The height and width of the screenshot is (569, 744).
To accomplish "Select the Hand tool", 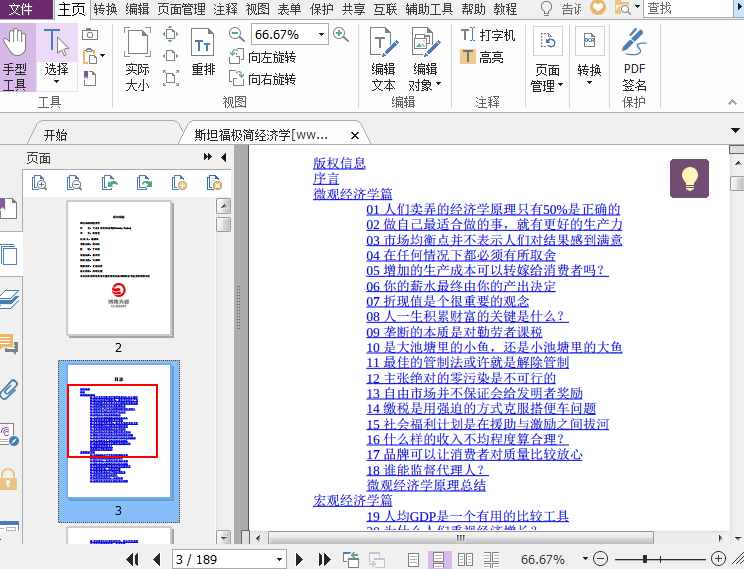I will pyautogui.click(x=16, y=57).
